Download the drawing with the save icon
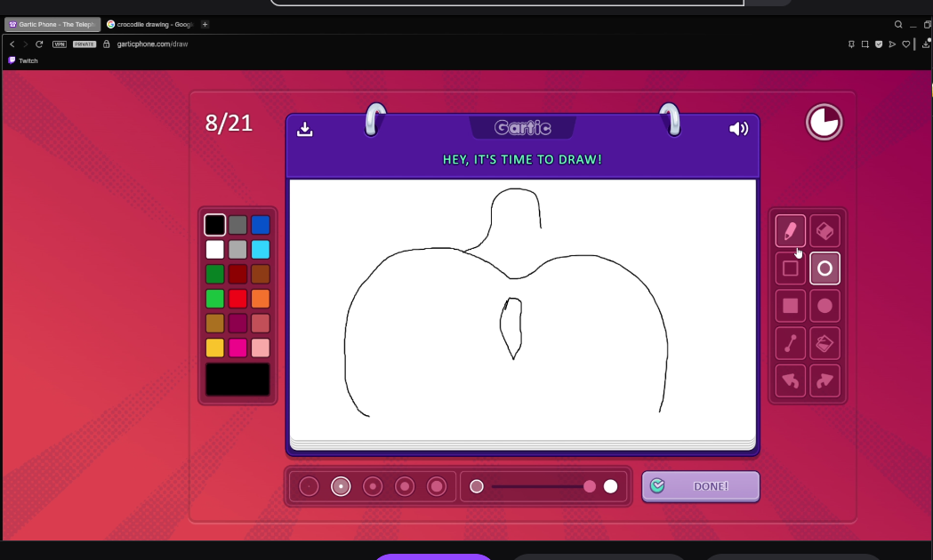933x560 pixels. coord(305,129)
